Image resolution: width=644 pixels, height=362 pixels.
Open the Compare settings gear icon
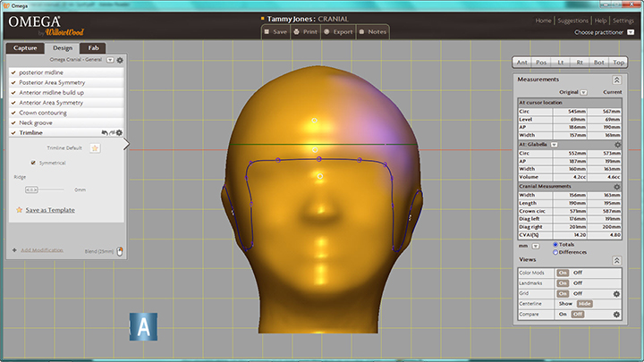coord(616,315)
